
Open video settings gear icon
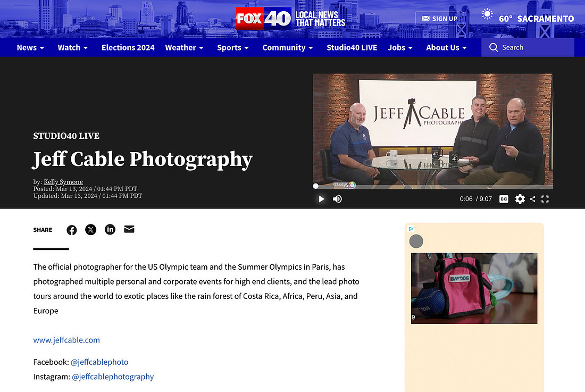(x=520, y=199)
